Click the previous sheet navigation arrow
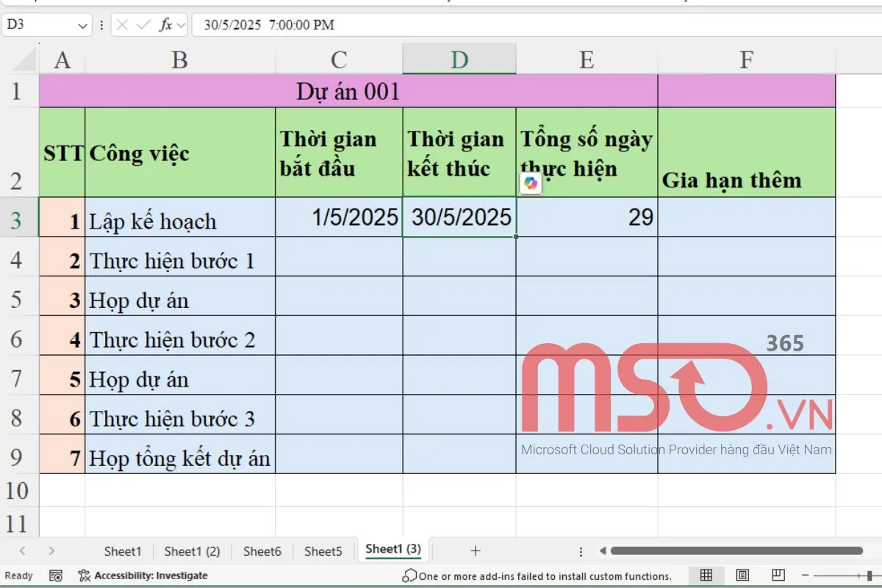Viewport: 882px width, 588px height. [x=22, y=550]
